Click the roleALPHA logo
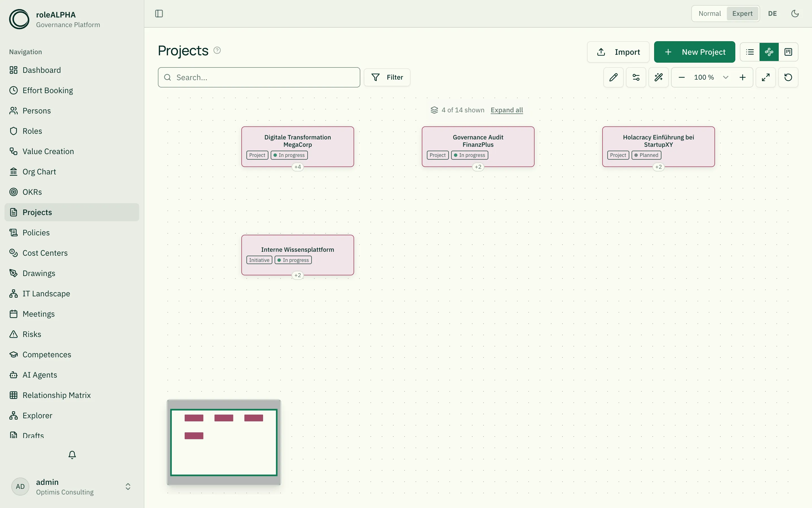Image resolution: width=812 pixels, height=508 pixels. click(19, 19)
